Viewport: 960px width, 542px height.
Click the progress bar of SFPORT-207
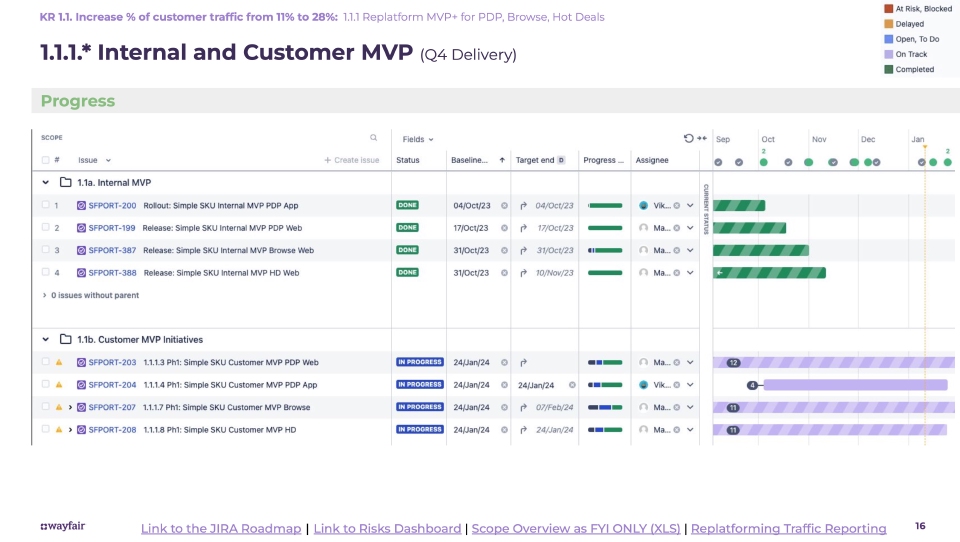click(x=605, y=407)
